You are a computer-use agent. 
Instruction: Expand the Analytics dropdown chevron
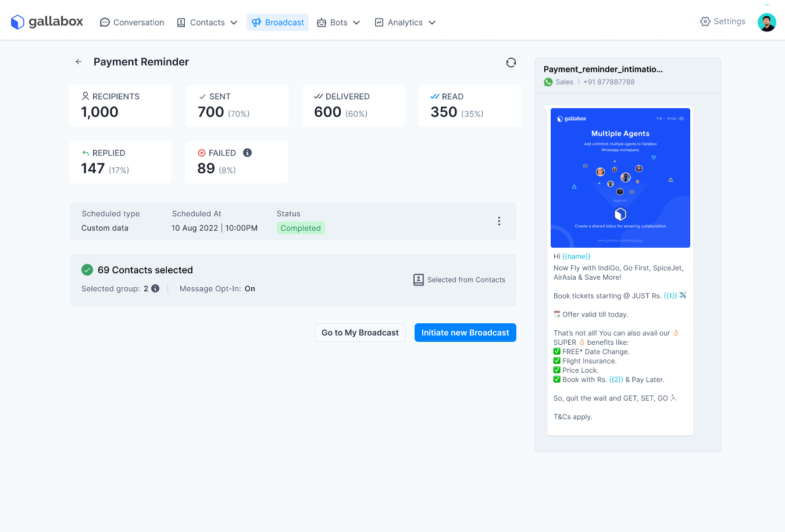[432, 23]
